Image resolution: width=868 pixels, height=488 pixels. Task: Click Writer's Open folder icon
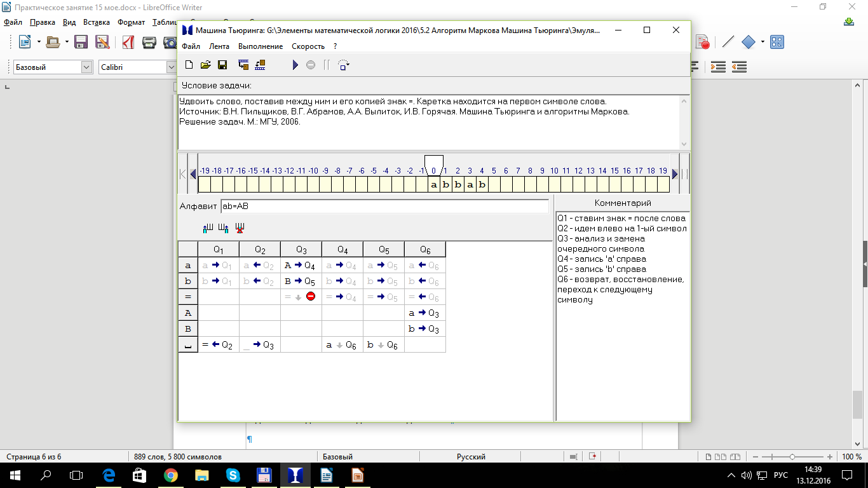[53, 43]
